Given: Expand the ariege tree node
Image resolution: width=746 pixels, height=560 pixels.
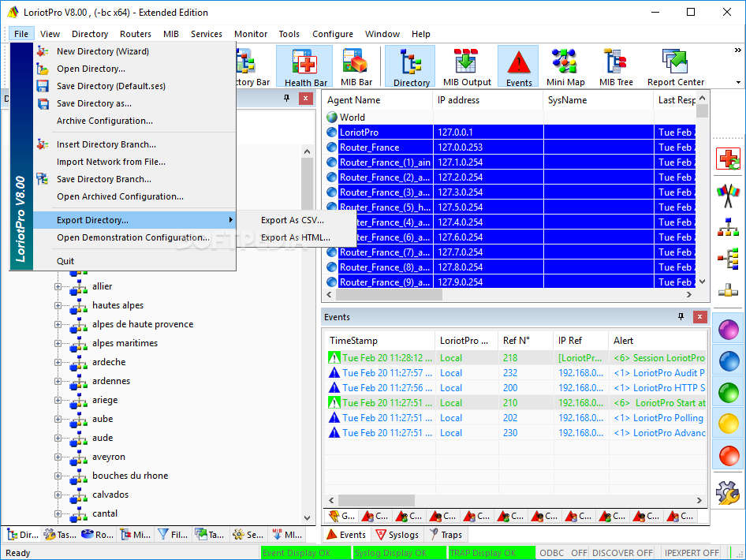Looking at the screenshot, I should pos(58,400).
